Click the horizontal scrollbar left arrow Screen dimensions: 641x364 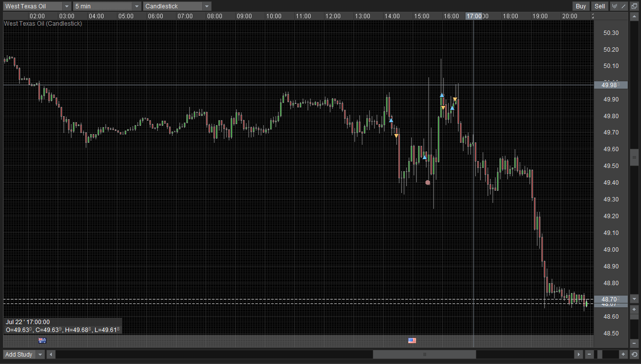(x=51, y=354)
